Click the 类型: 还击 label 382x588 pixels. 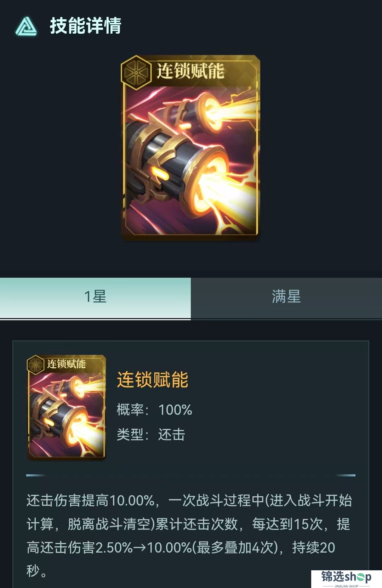[151, 434]
